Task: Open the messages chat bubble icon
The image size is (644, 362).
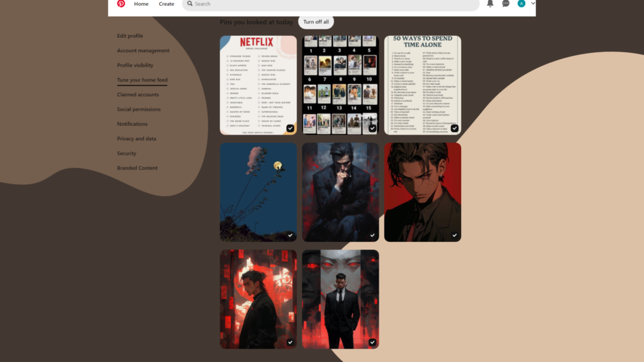Action: (506, 4)
